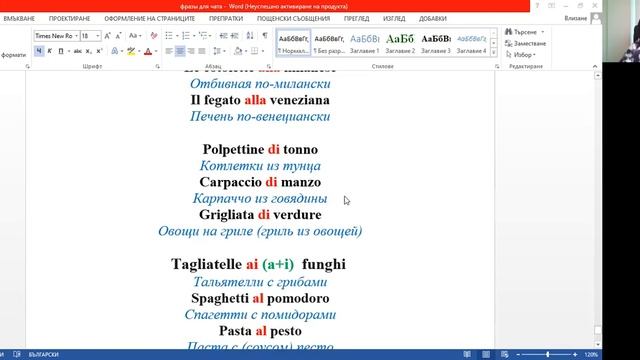Open the ПРОЕКТИРАНЕ ribbon tab
This screenshot has height=360, width=640.
(69, 19)
